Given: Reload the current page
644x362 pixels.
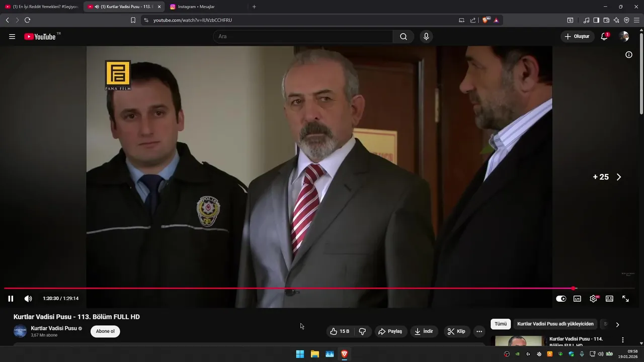Looking at the screenshot, I should [28, 20].
